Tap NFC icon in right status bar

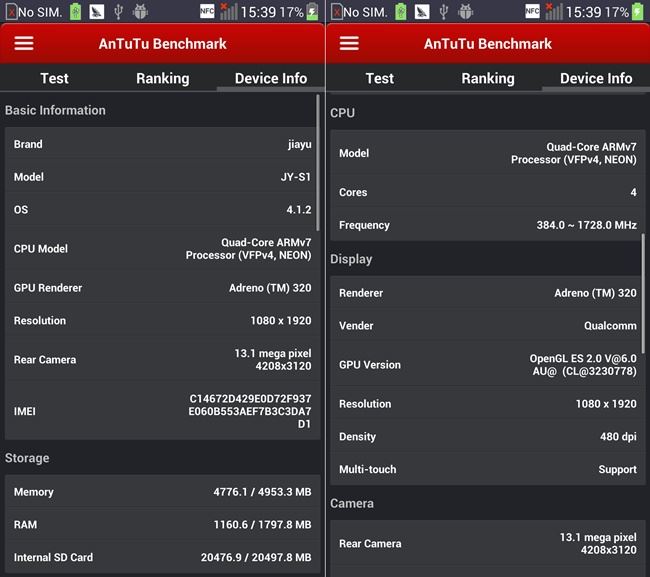[532, 12]
